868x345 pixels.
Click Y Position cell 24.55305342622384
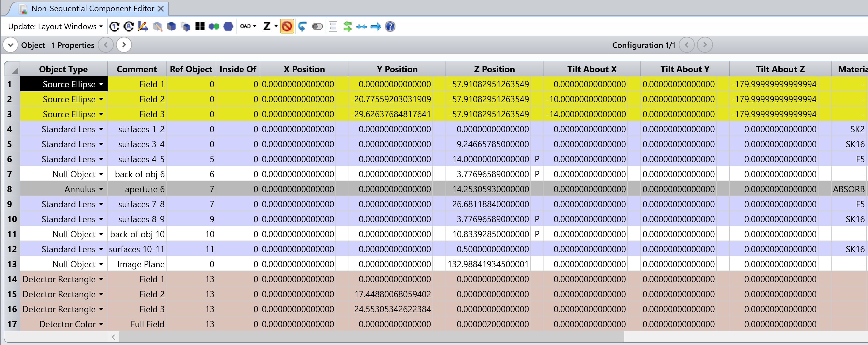tap(391, 309)
